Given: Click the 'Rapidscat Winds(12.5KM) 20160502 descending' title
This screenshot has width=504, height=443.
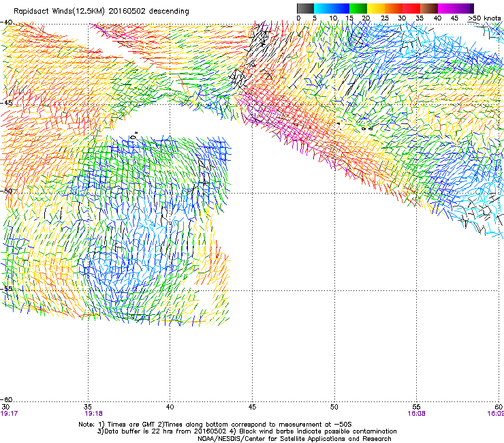Looking at the screenshot, I should [101, 12].
